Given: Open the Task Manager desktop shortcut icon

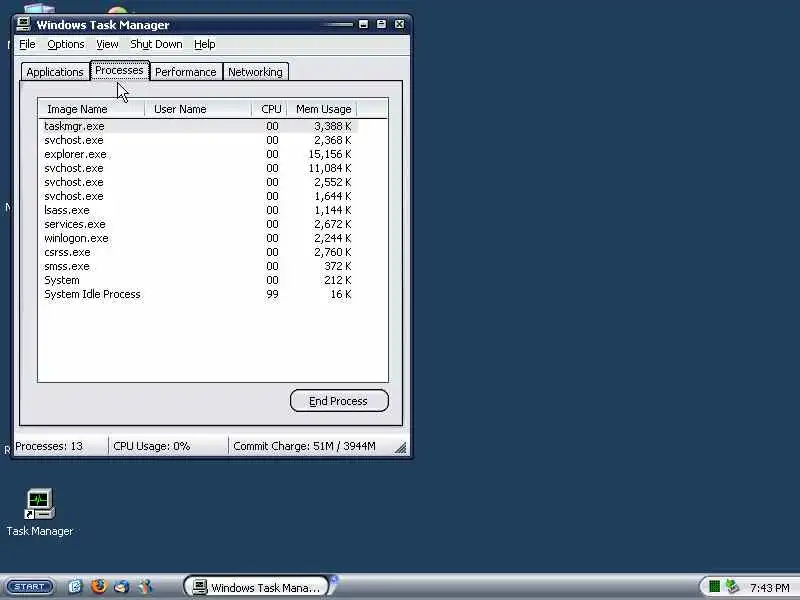Looking at the screenshot, I should coord(39,504).
